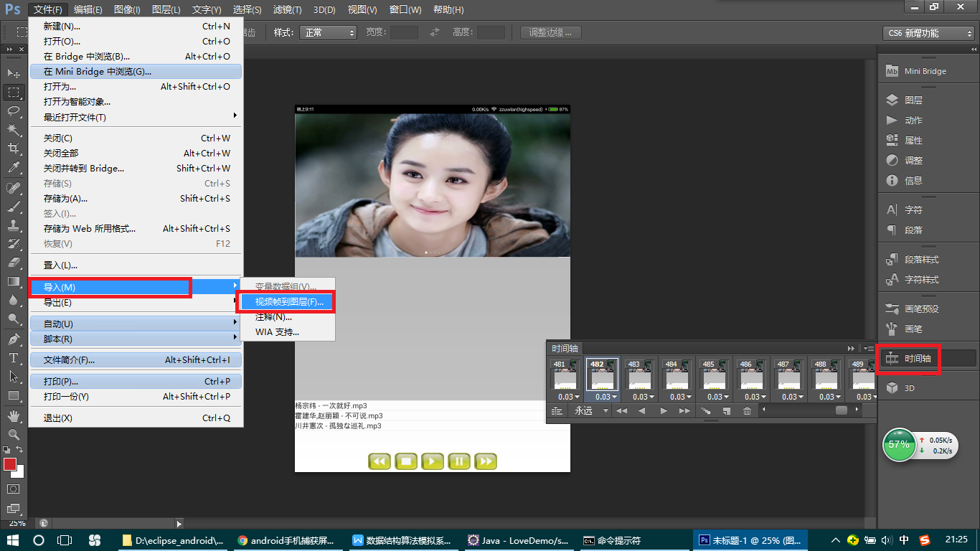Select the Rectangular Marquee tool

[14, 92]
